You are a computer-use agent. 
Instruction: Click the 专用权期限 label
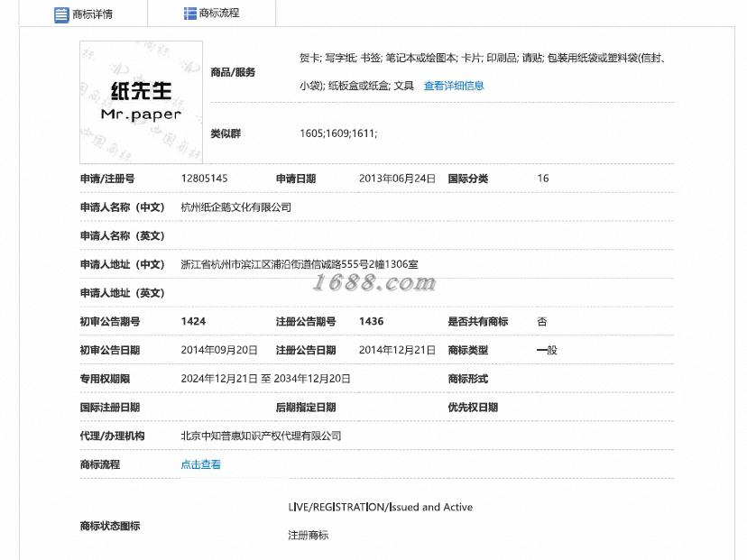pyautogui.click(x=105, y=379)
